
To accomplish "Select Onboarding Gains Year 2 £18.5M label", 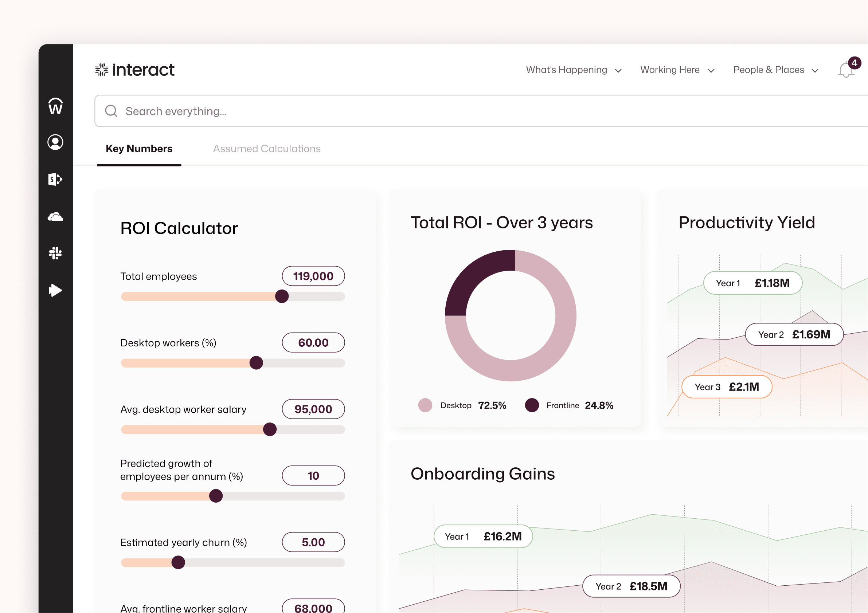I will pos(632,586).
